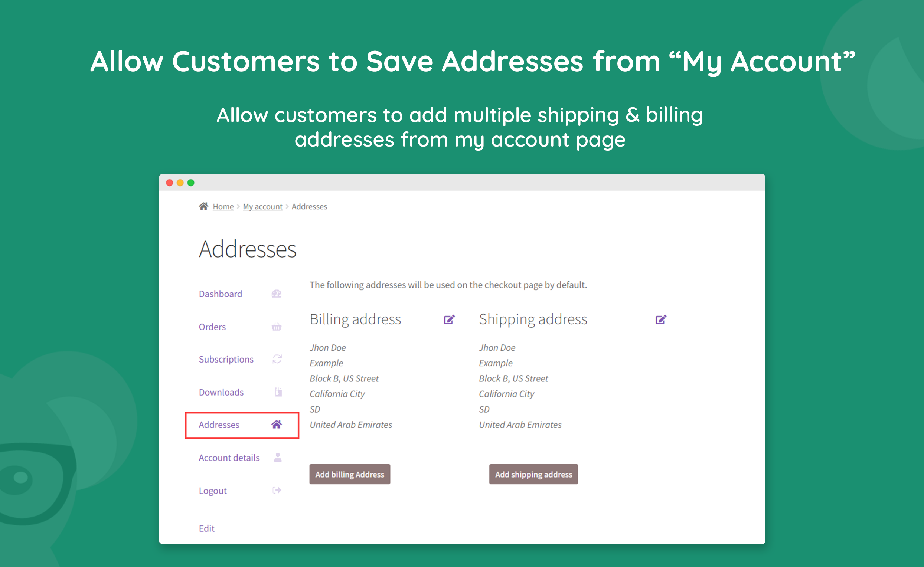This screenshot has height=567, width=924.
Task: Click the Subscriptions refresh icon
Action: click(277, 359)
